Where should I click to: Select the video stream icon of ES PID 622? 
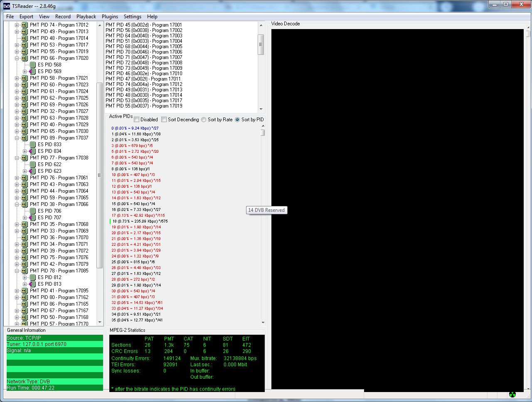32,164
